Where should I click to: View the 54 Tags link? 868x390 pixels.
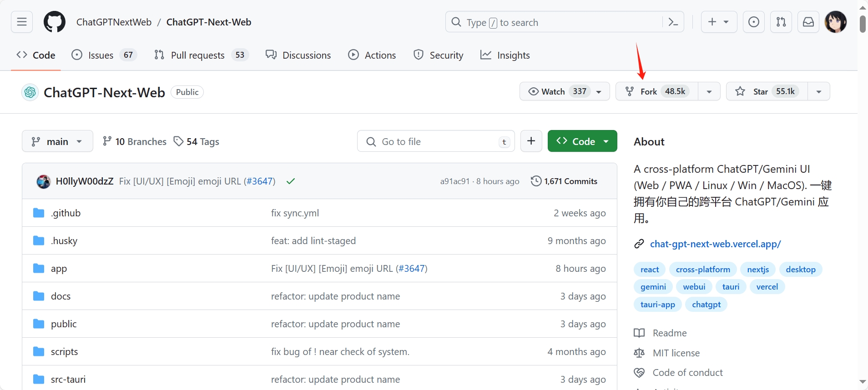pyautogui.click(x=197, y=141)
